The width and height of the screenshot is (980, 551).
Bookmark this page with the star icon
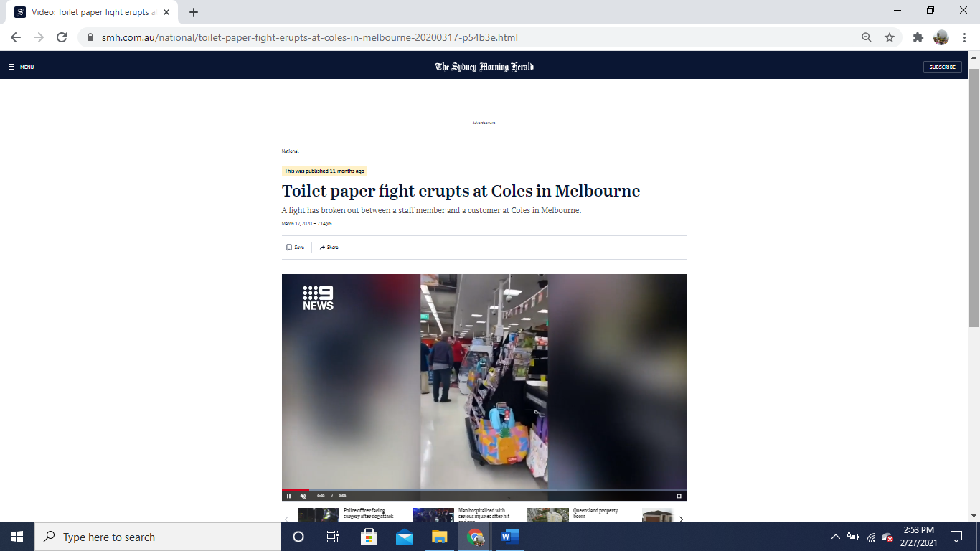click(x=890, y=37)
